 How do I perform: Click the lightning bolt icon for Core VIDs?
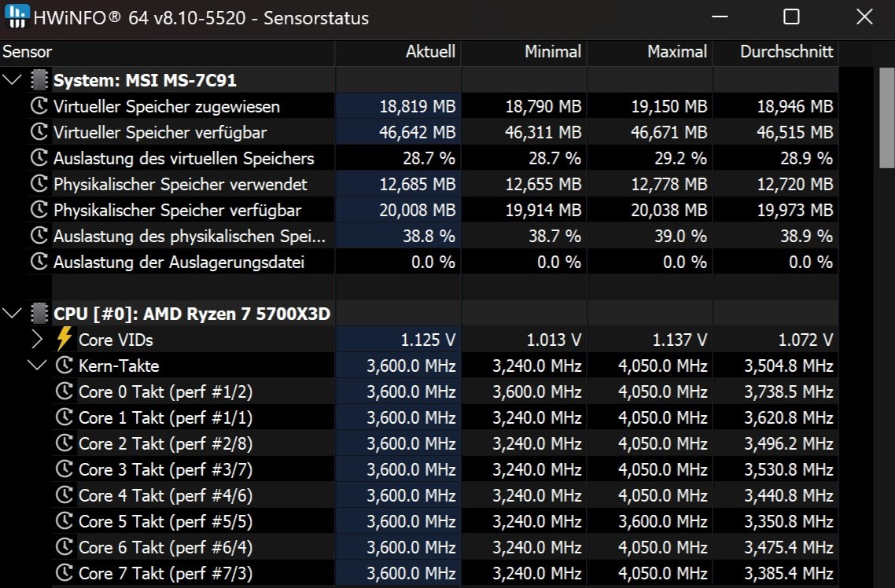64,339
